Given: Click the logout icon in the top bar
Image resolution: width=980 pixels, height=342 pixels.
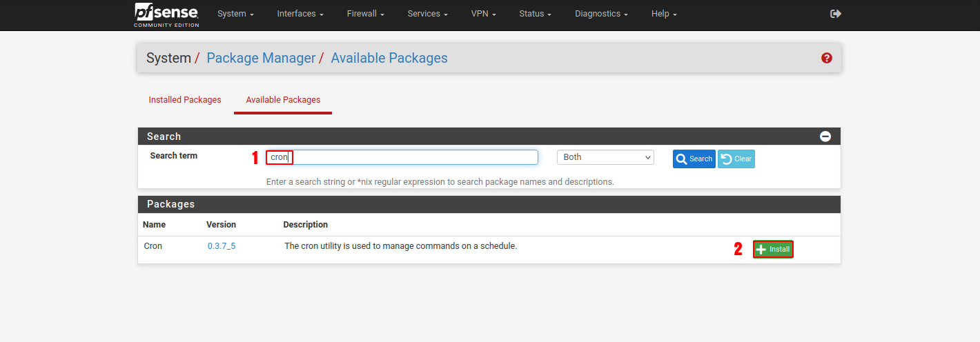Looking at the screenshot, I should (x=836, y=14).
